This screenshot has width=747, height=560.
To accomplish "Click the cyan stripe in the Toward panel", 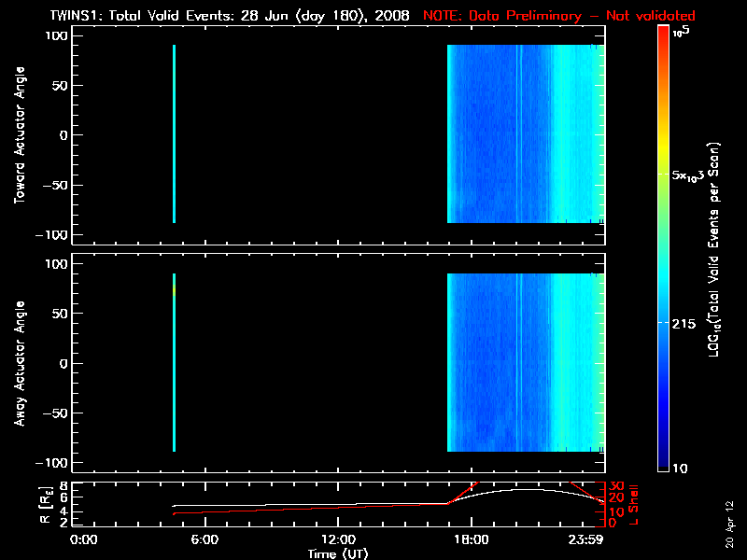I will [175, 133].
